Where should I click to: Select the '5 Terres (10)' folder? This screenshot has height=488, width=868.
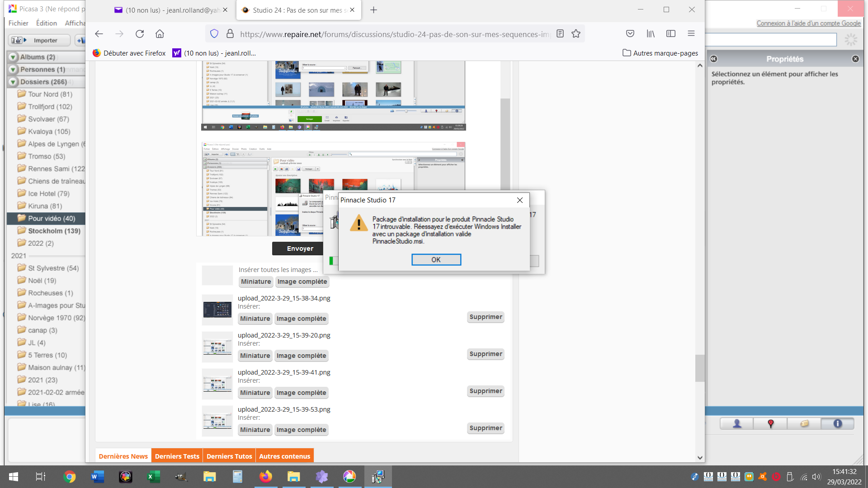47,355
